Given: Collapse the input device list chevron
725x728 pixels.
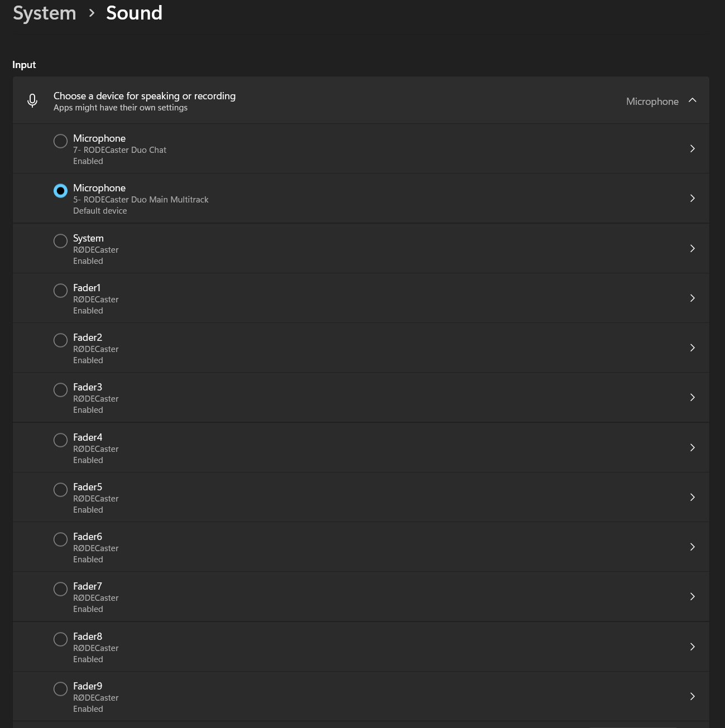Looking at the screenshot, I should click(693, 100).
